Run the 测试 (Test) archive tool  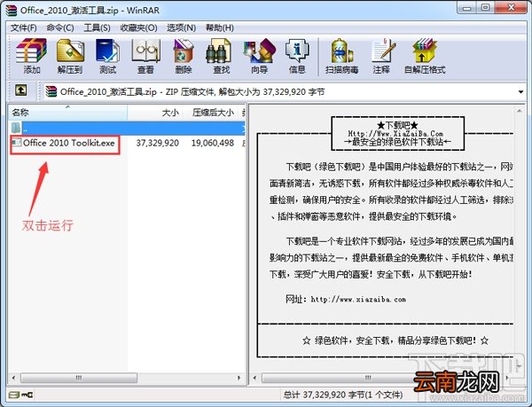107,56
